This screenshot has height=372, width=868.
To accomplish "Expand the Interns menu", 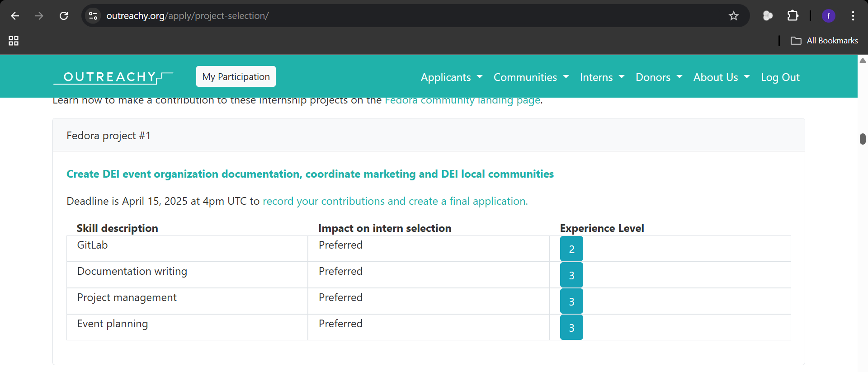I will [602, 77].
